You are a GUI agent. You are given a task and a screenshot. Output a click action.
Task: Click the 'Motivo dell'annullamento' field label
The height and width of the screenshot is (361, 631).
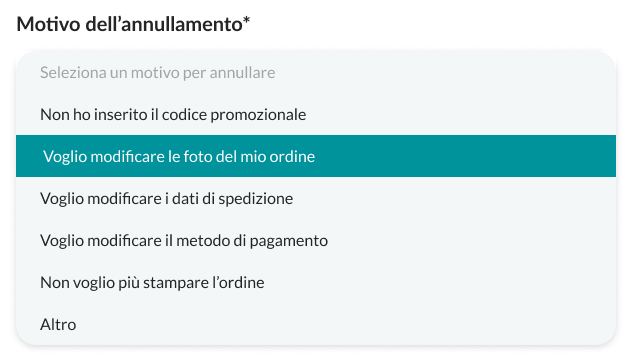point(133,24)
